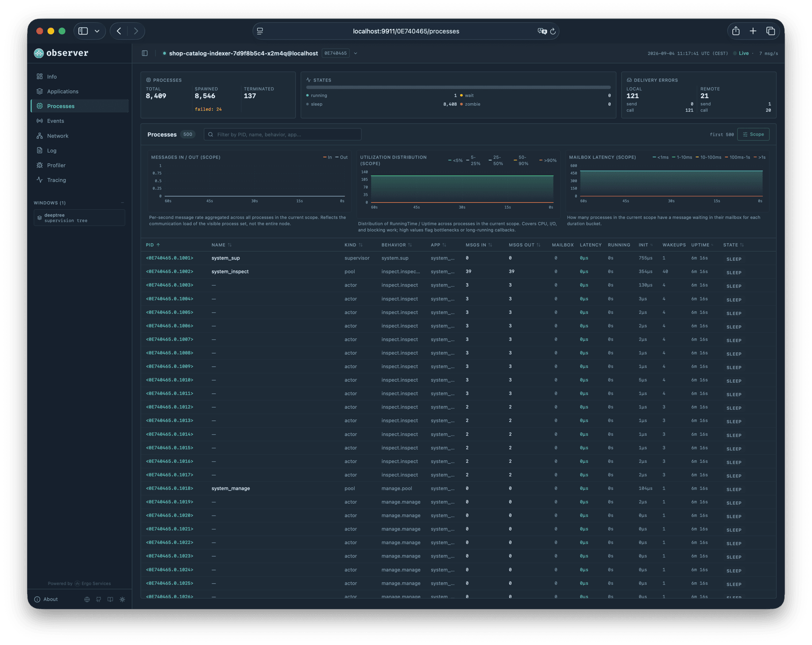Open the documentation book icon
The height and width of the screenshot is (645, 812).
[110, 599]
